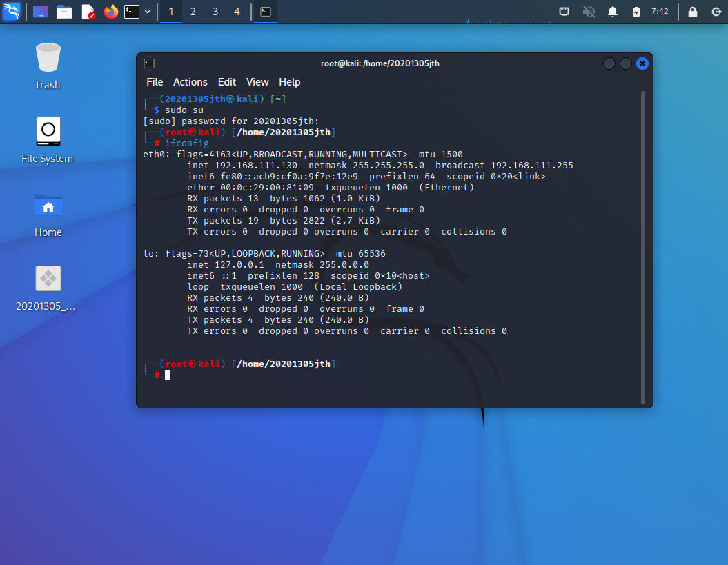The width and height of the screenshot is (728, 565).
Task: Open the file manager from the panel
Action: point(64,12)
